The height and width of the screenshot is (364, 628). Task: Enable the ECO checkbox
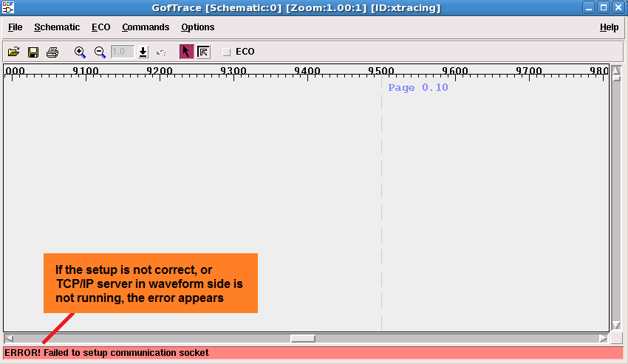click(x=227, y=52)
